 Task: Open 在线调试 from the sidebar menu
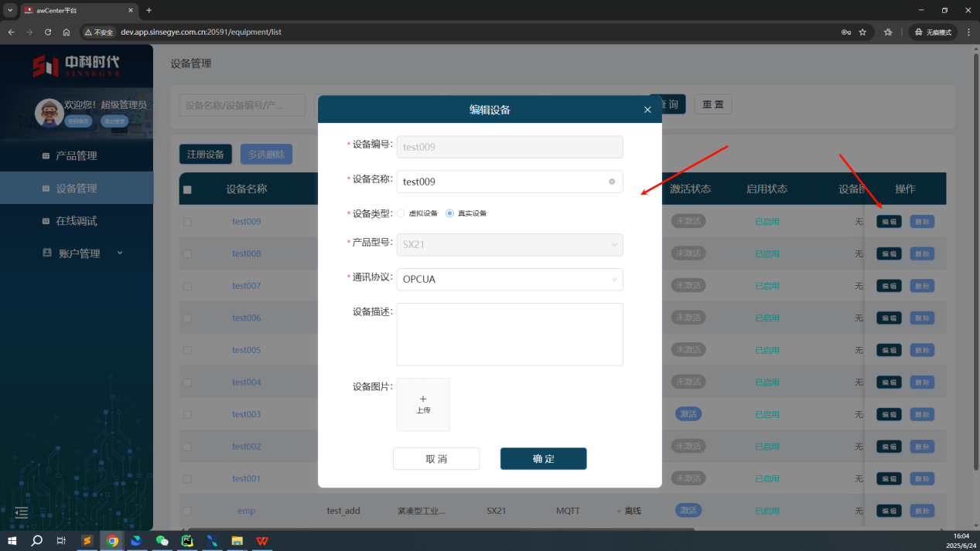76,221
